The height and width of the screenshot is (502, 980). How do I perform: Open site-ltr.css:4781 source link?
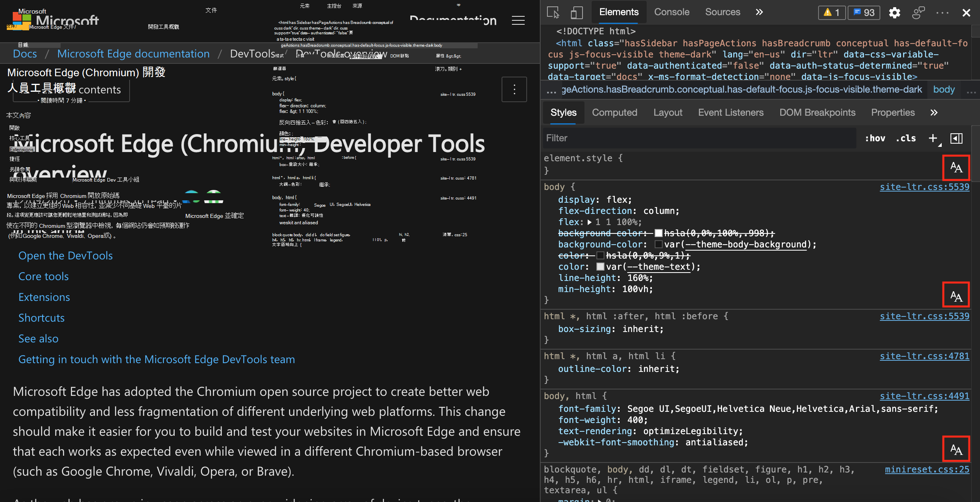924,356
